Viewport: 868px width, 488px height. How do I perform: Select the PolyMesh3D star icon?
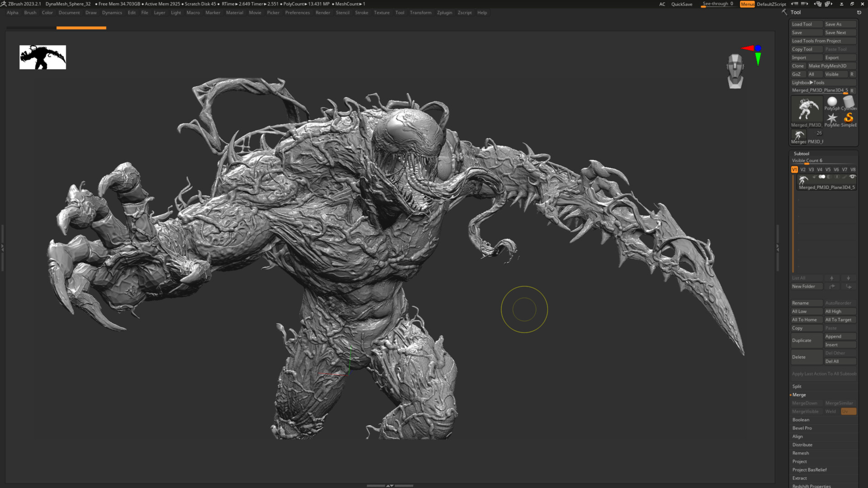pyautogui.click(x=832, y=118)
